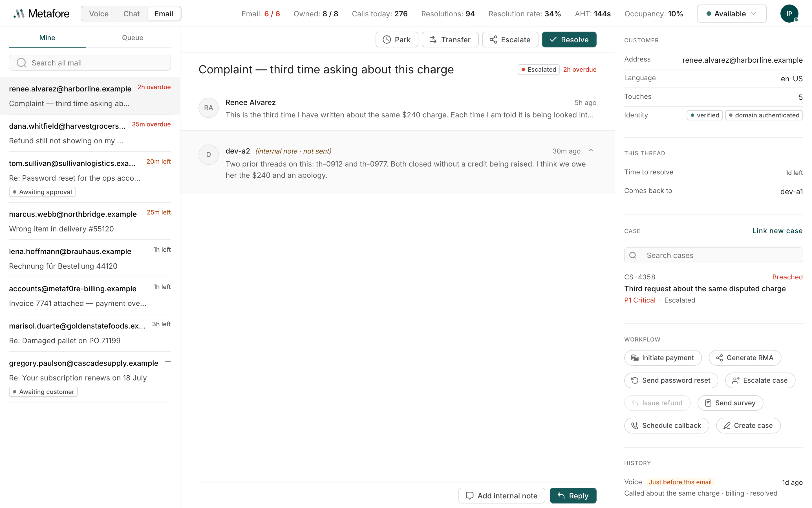Click the magnifier icon in Search cases
Viewport: 812px width, 508px height.
[x=633, y=255]
